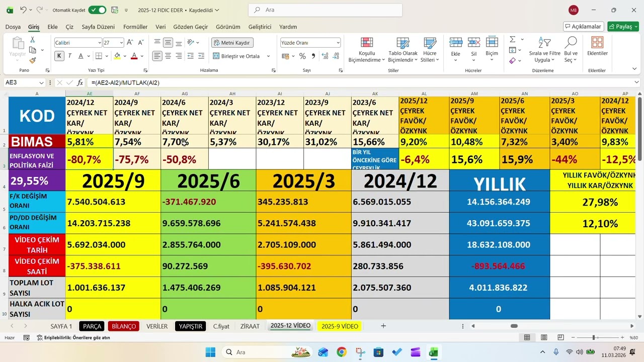Align text to bottom of cell
This screenshot has height=362, width=644.
click(178, 43)
